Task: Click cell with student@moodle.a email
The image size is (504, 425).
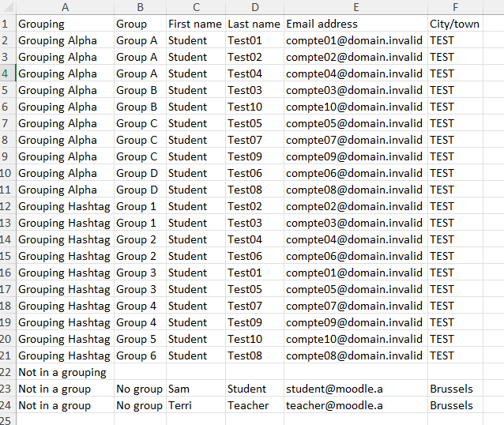Action: click(355, 389)
